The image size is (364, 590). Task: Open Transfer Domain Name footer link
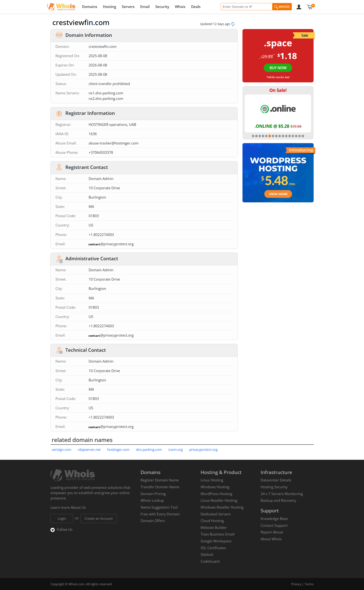point(160,487)
